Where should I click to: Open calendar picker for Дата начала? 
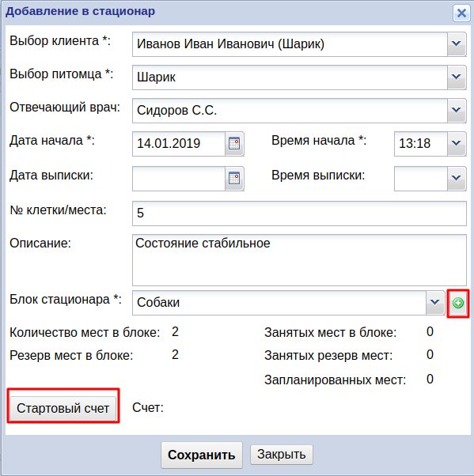coord(234,144)
